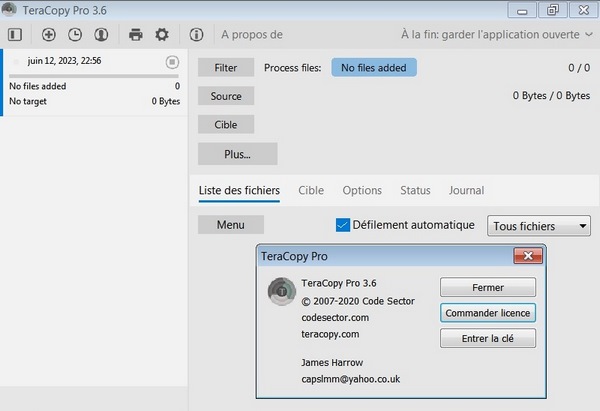Click teracopy.com text in dialog
Viewport: 600px width, 411px height.
(x=330, y=334)
